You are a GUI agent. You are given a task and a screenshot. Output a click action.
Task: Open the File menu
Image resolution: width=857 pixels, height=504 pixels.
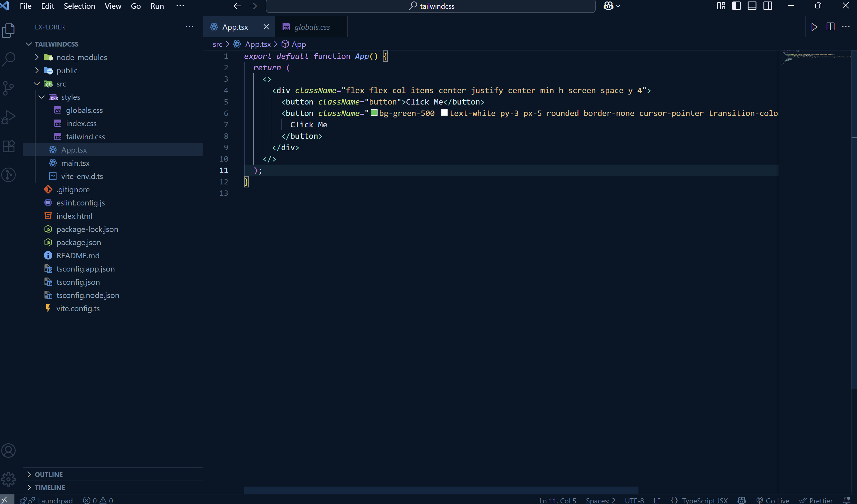point(26,6)
